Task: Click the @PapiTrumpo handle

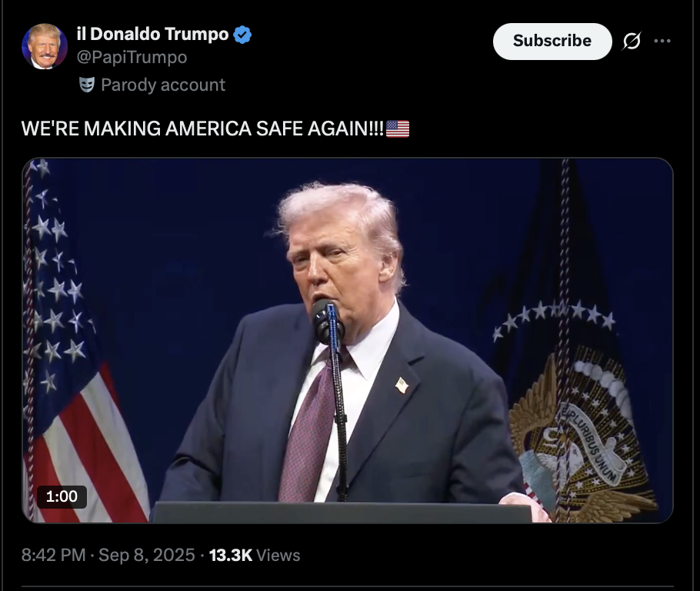Action: pos(132,57)
